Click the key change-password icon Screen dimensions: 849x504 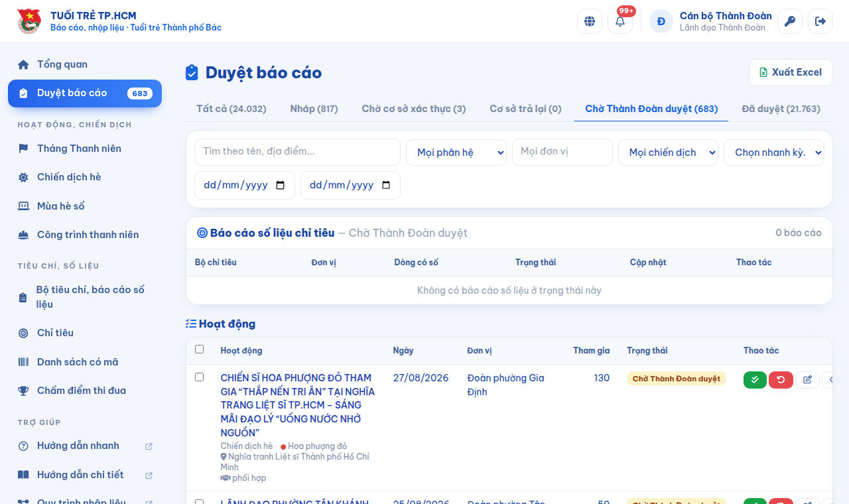point(790,21)
